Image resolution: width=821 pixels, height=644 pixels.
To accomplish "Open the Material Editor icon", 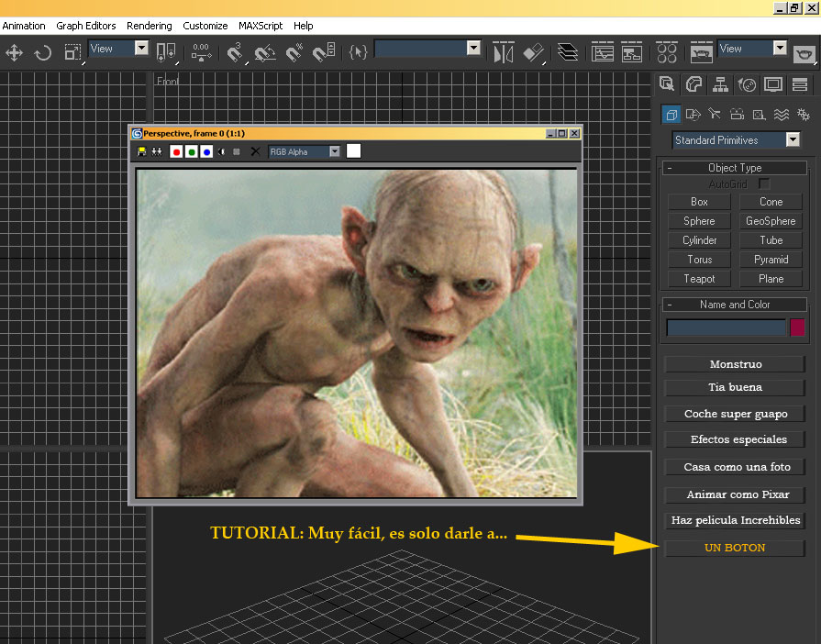I will [x=667, y=52].
